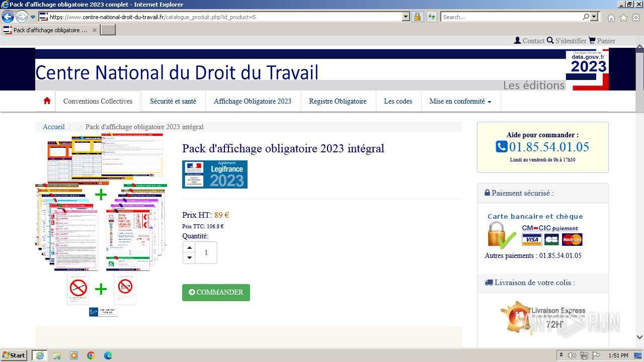The width and height of the screenshot is (644, 362).
Task: Select the Pack d'affichage obligatoire tab
Action: pyautogui.click(x=49, y=30)
